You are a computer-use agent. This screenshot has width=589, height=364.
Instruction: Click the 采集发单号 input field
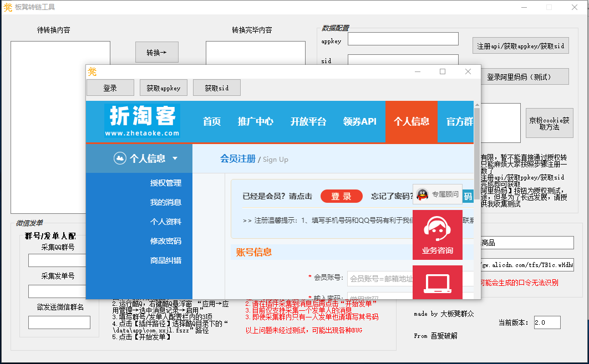click(57, 291)
